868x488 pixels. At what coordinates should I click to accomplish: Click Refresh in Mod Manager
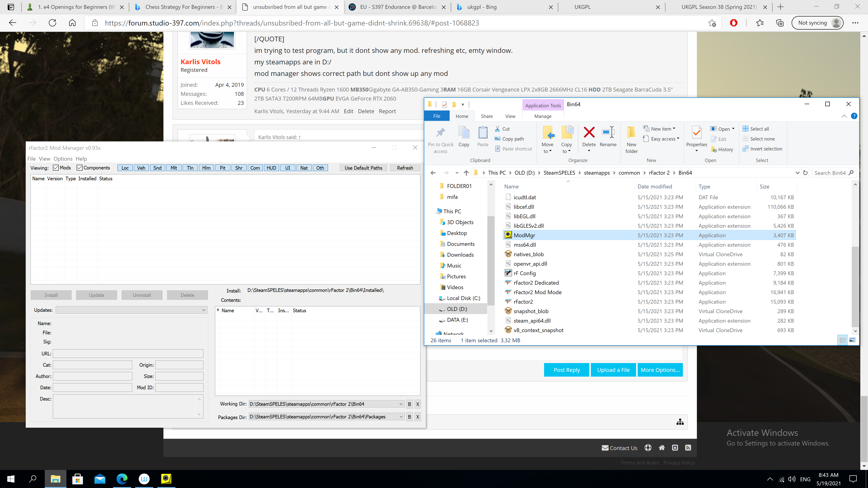[x=405, y=168]
